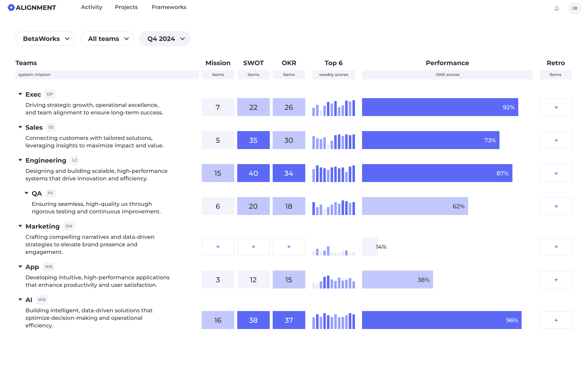
Task: Click the DP owner badge on Exec
Action: click(x=50, y=94)
